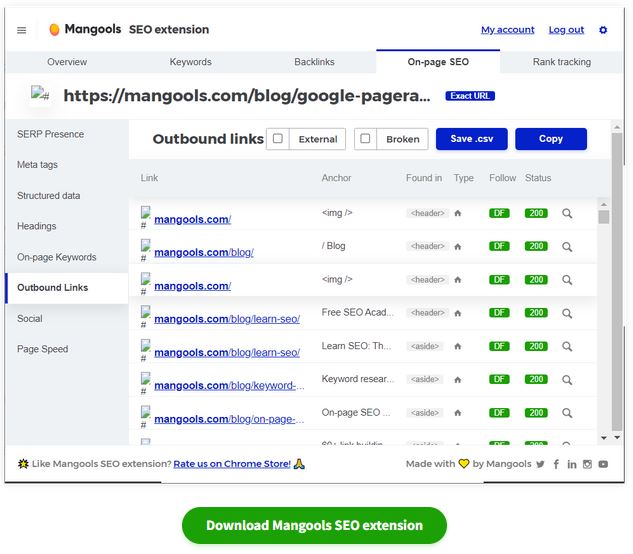The image size is (633, 554).
Task: Click page favicon next to URL heading
Action: [x=40, y=94]
